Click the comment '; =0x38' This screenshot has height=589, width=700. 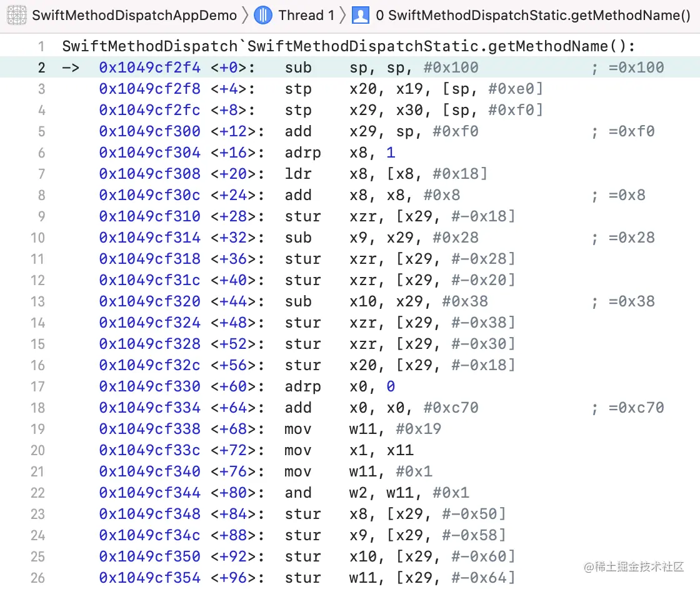622,301
